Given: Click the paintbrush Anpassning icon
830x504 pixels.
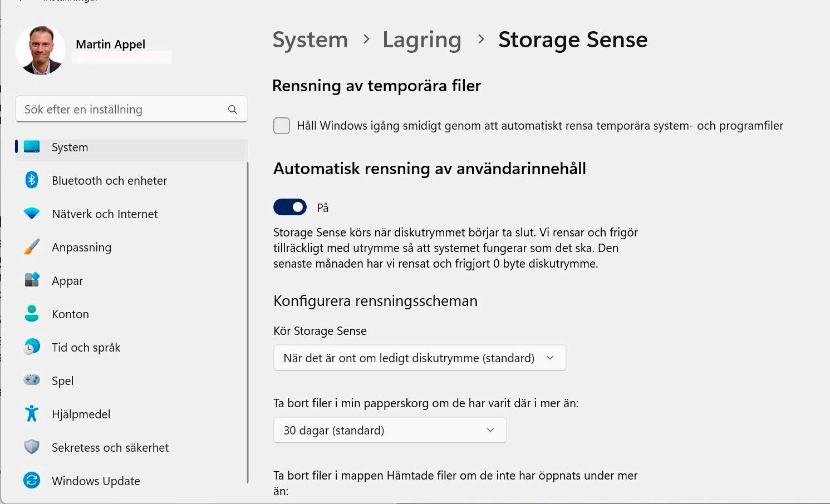Looking at the screenshot, I should click(x=32, y=247).
